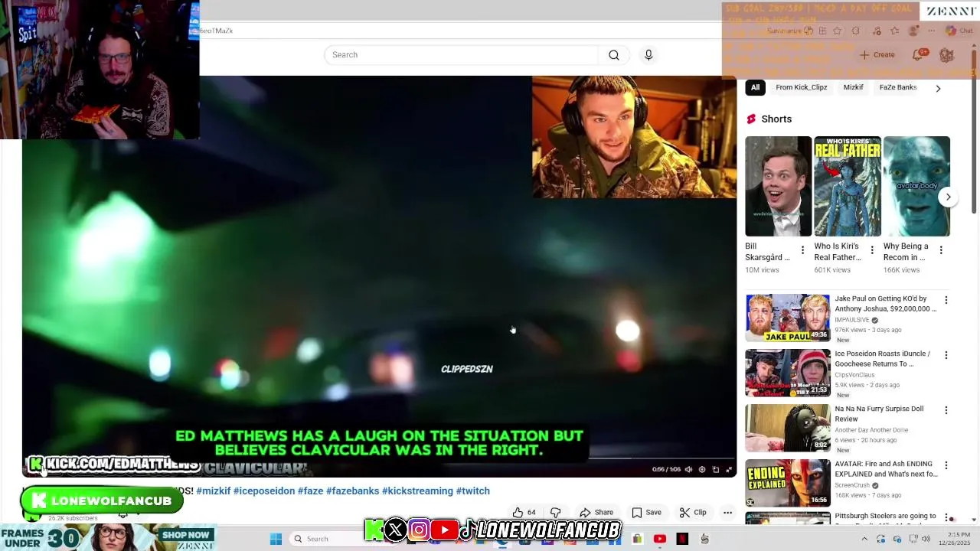Open Microsoft Store from the taskbar
The height and width of the screenshot is (551, 980).
pos(637,539)
